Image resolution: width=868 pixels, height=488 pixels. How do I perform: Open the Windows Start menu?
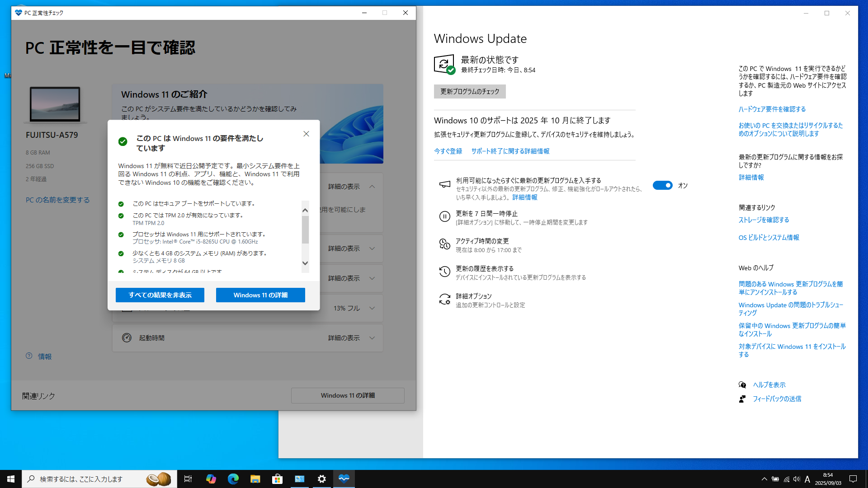[x=11, y=479]
